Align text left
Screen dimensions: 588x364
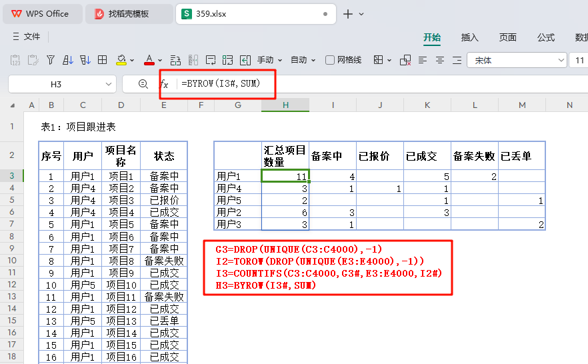[x=423, y=60]
